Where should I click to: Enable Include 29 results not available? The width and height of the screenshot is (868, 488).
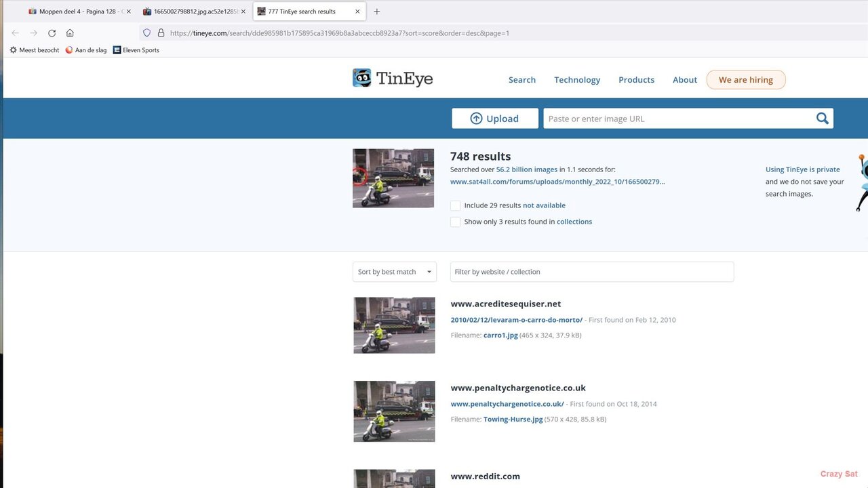455,205
